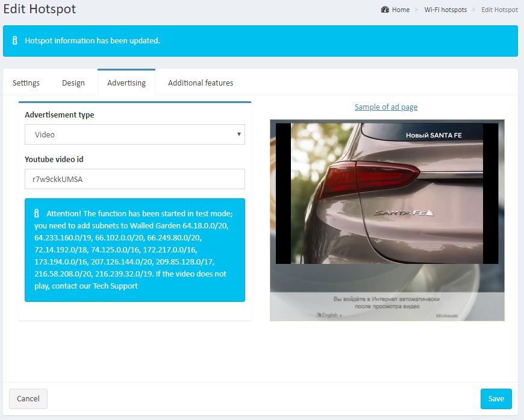Focus the Youtube video id field
This screenshot has height=420, width=524.
(135, 179)
